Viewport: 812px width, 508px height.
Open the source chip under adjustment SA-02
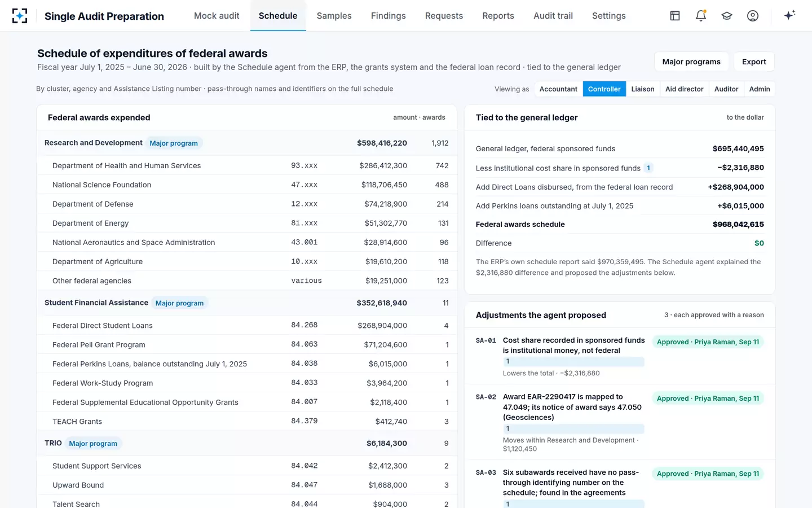573,428
